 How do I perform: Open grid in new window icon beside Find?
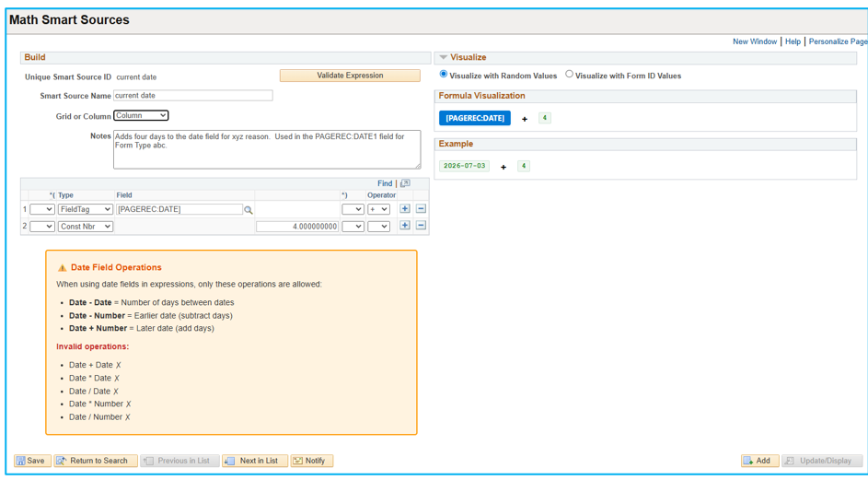coord(405,183)
